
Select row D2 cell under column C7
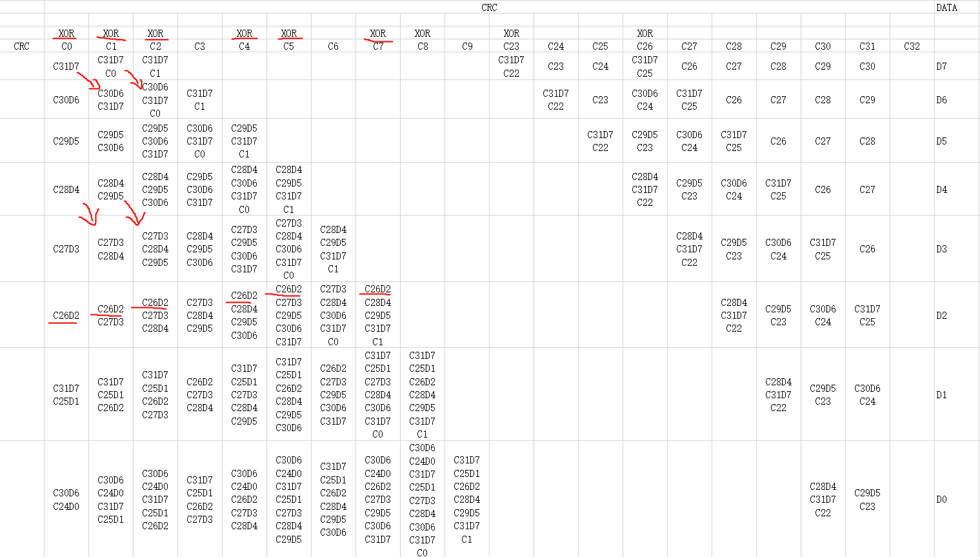[x=378, y=315]
